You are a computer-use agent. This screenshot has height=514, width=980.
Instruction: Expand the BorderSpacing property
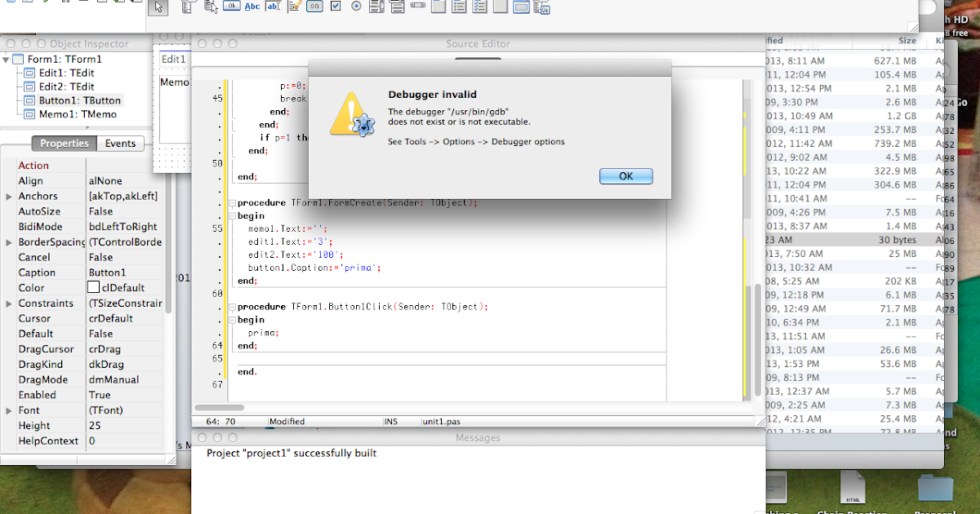8,242
